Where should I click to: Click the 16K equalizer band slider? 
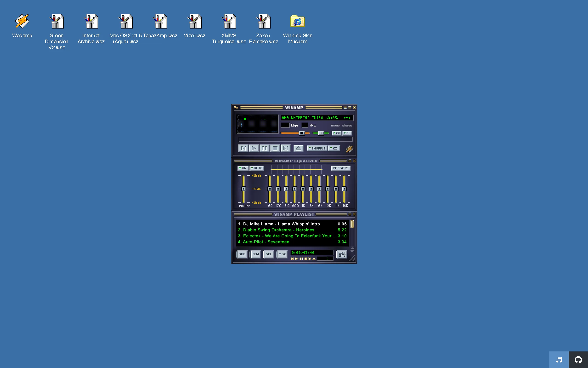click(344, 189)
